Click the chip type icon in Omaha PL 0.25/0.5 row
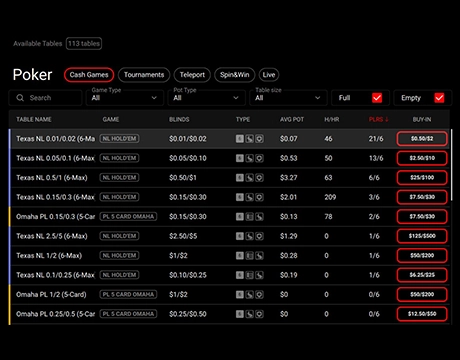 (259, 314)
